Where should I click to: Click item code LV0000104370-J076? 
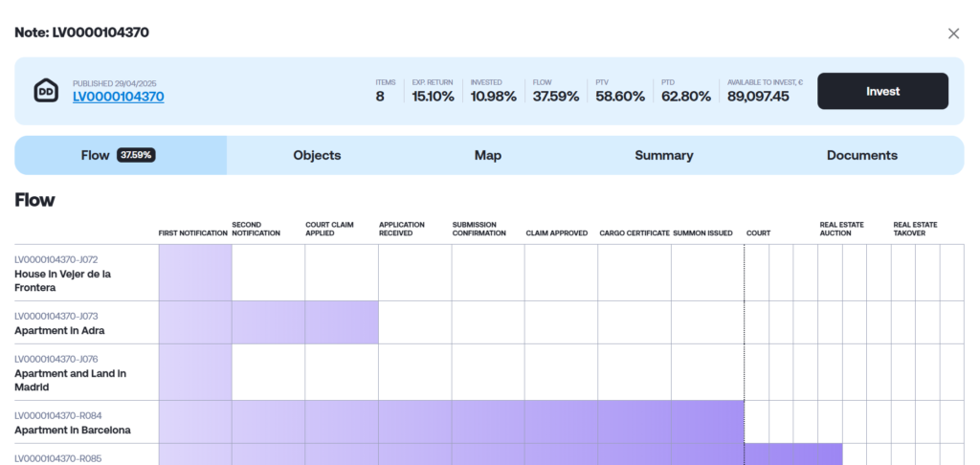click(x=56, y=360)
